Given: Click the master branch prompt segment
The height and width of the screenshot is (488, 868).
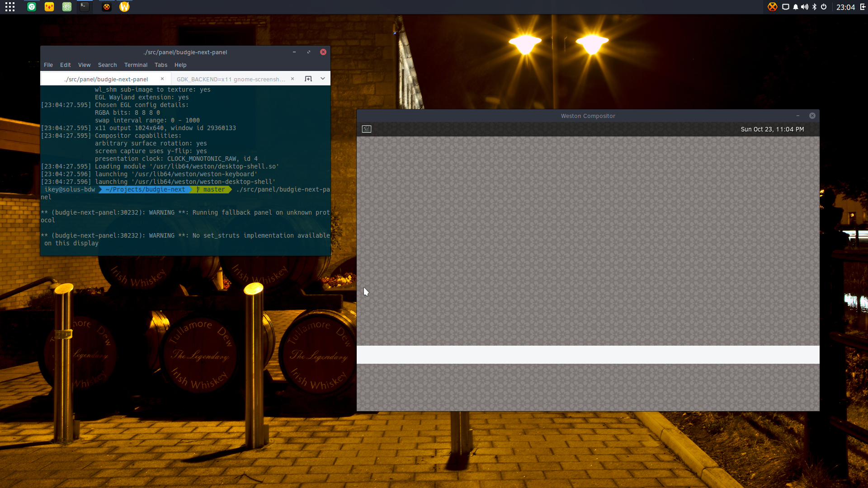Looking at the screenshot, I should tap(211, 190).
